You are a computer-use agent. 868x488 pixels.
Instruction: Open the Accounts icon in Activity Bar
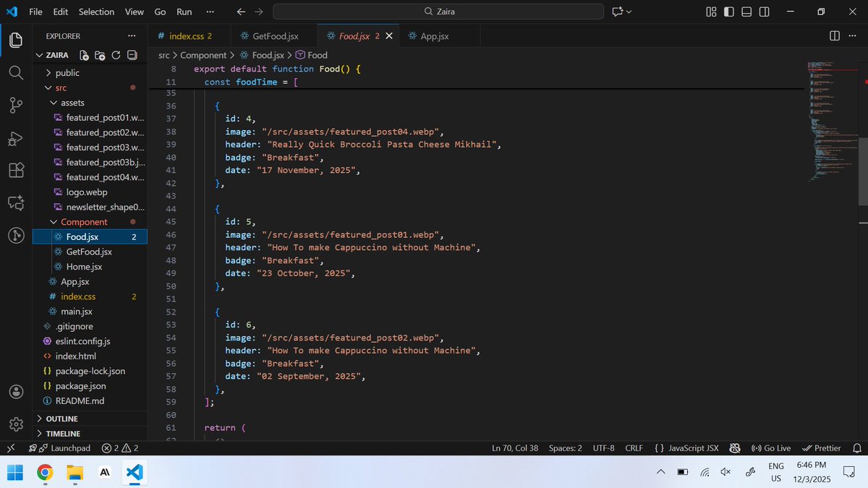coord(15,391)
